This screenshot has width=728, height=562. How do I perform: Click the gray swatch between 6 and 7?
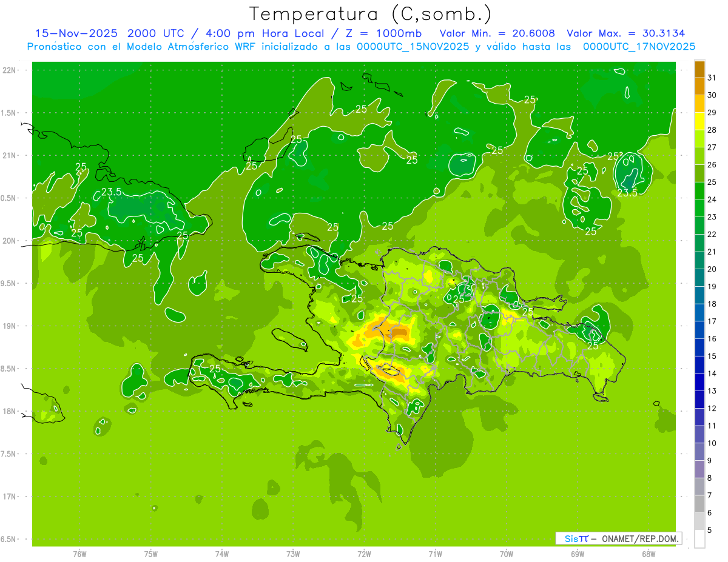[x=699, y=504]
